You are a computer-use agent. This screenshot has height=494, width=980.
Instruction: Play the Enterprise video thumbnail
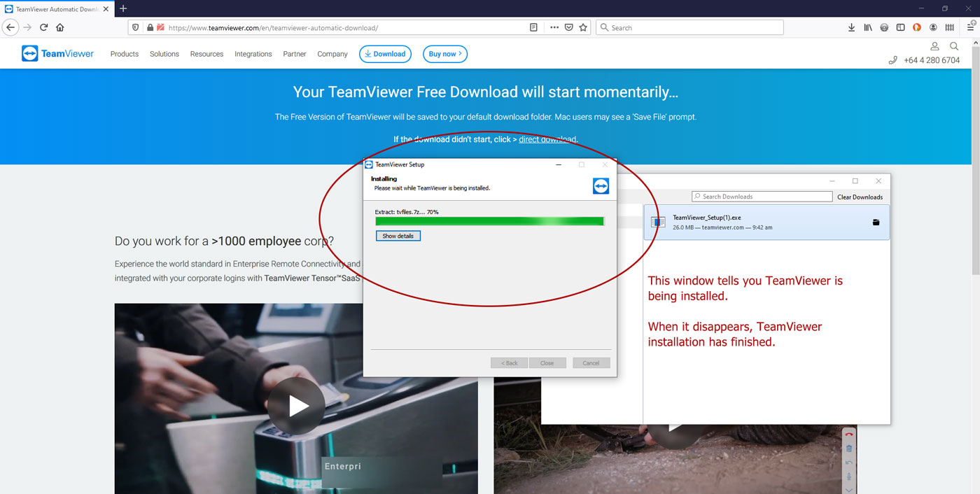pyautogui.click(x=296, y=406)
